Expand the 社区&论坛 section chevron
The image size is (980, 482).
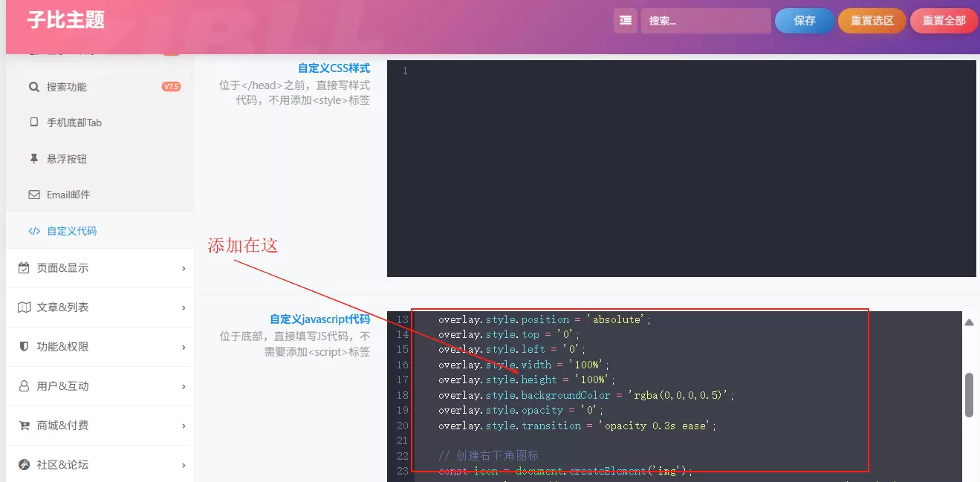click(x=184, y=465)
